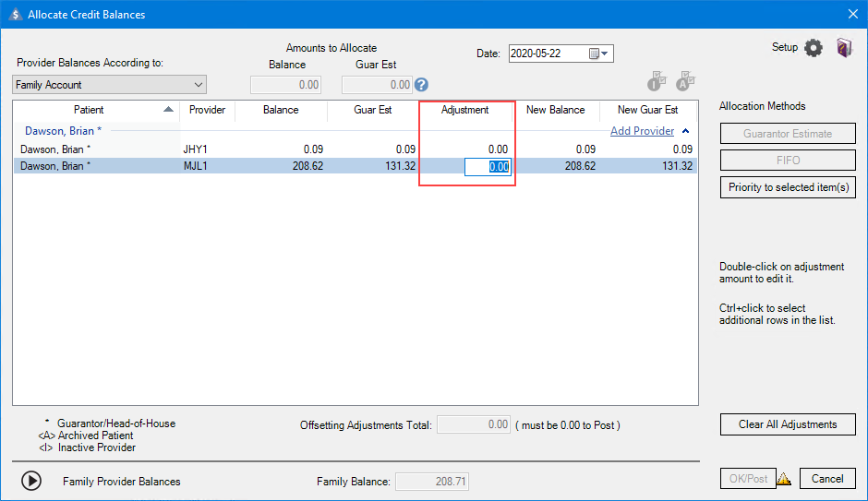Open Setup gear settings icon

[x=813, y=48]
